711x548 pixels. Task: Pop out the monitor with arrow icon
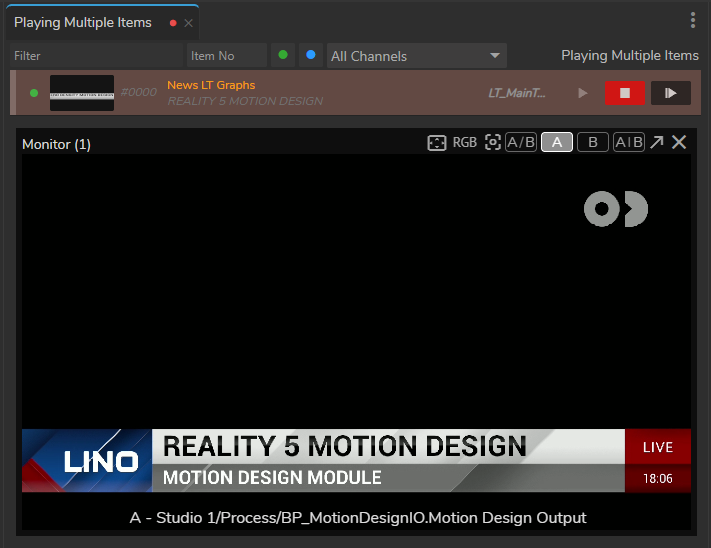tap(656, 143)
